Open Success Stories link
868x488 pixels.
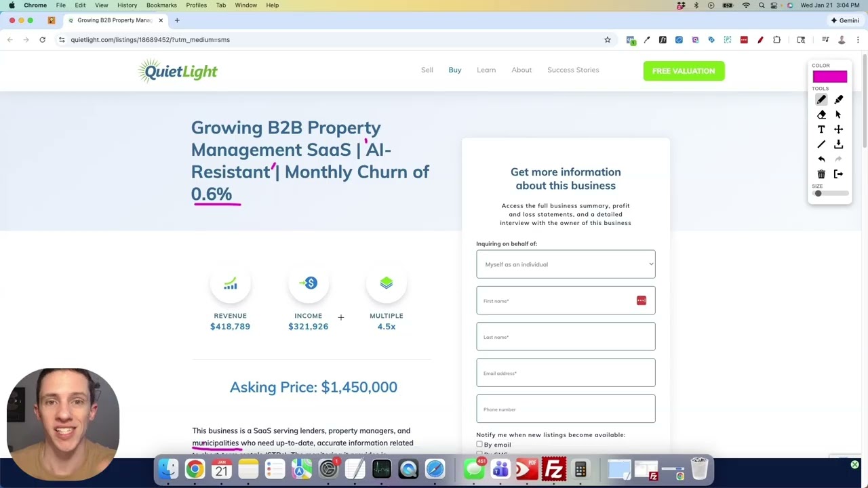(573, 70)
